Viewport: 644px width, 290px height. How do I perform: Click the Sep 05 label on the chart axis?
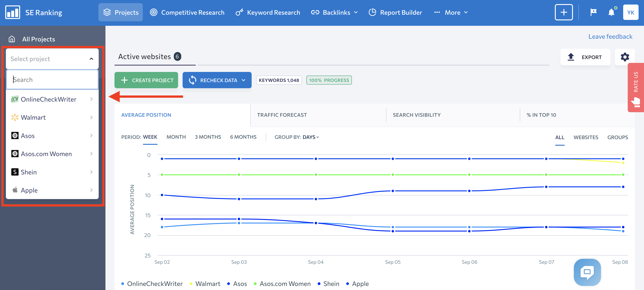click(393, 262)
